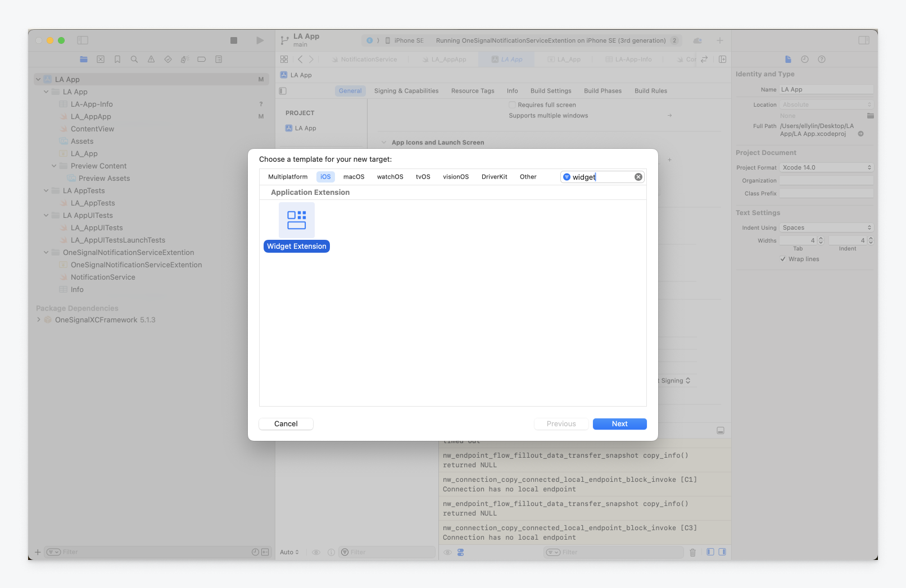The height and width of the screenshot is (588, 906).
Task: Select the Widget Extension template icon
Action: [x=297, y=220]
